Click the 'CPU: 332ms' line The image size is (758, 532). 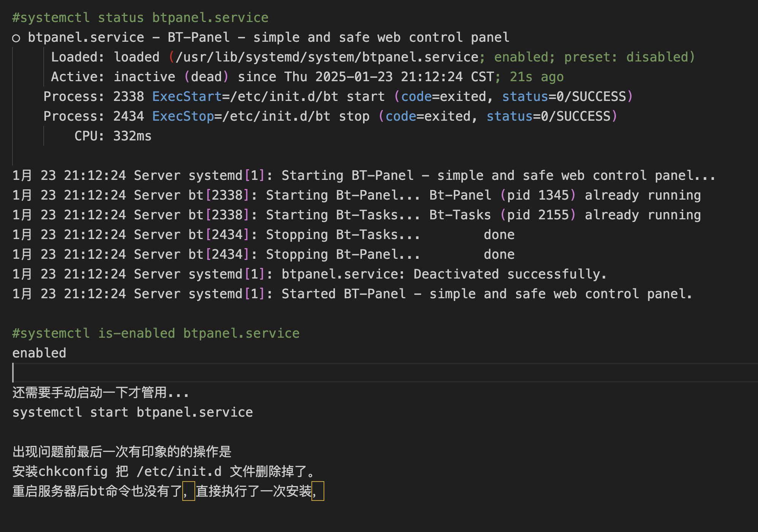(113, 136)
